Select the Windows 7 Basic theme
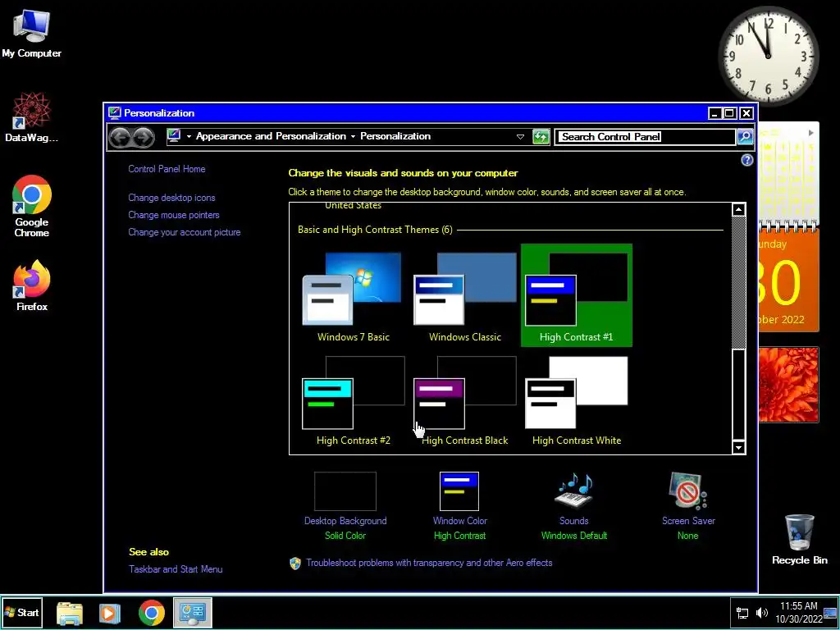Image resolution: width=840 pixels, height=630 pixels. (353, 295)
